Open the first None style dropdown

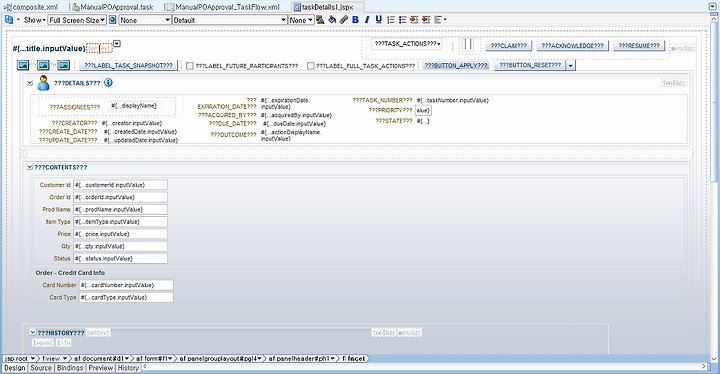tap(145, 20)
